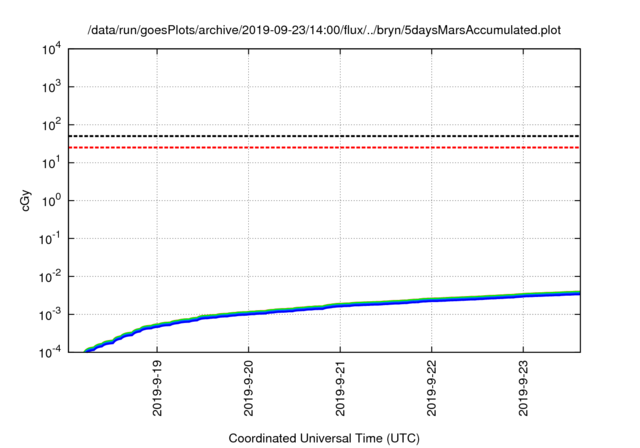Click the 10^-4 y-axis tick label

[50, 352]
